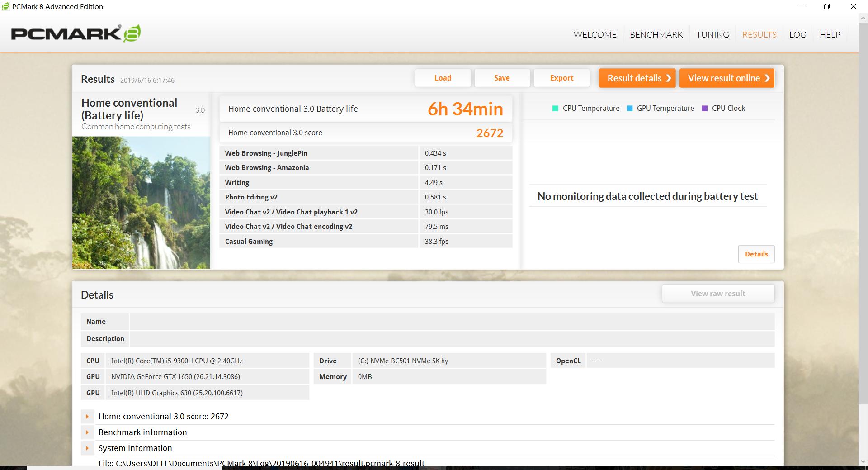The image size is (868, 470).
Task: Select the Writing result row
Action: pyautogui.click(x=366, y=182)
